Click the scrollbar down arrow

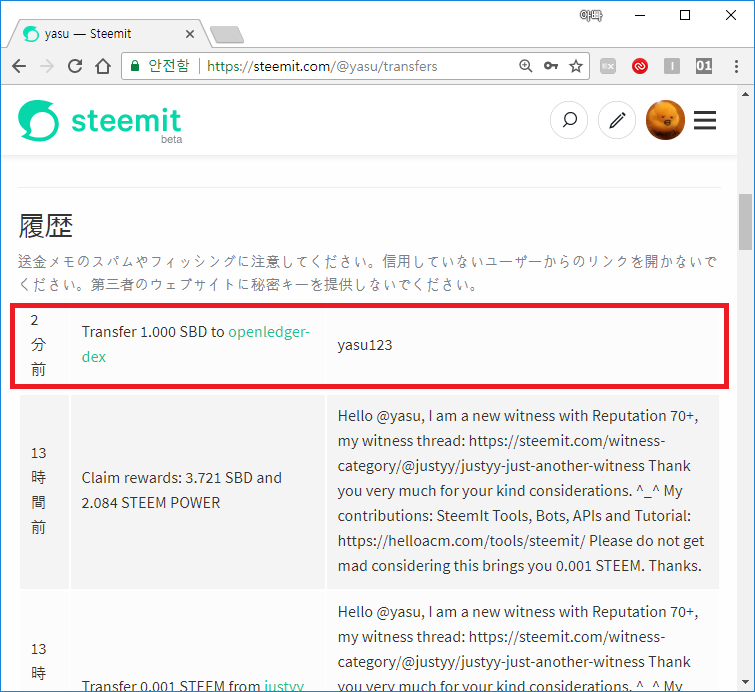745,682
